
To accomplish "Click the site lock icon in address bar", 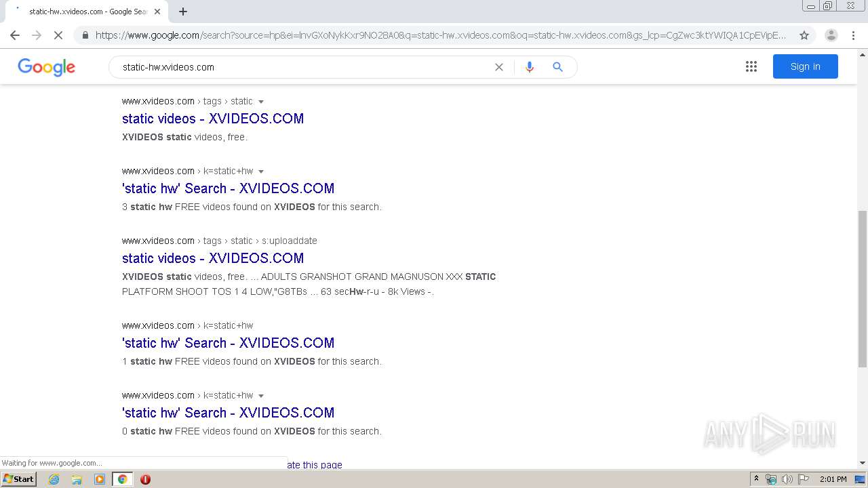I will coord(85,35).
